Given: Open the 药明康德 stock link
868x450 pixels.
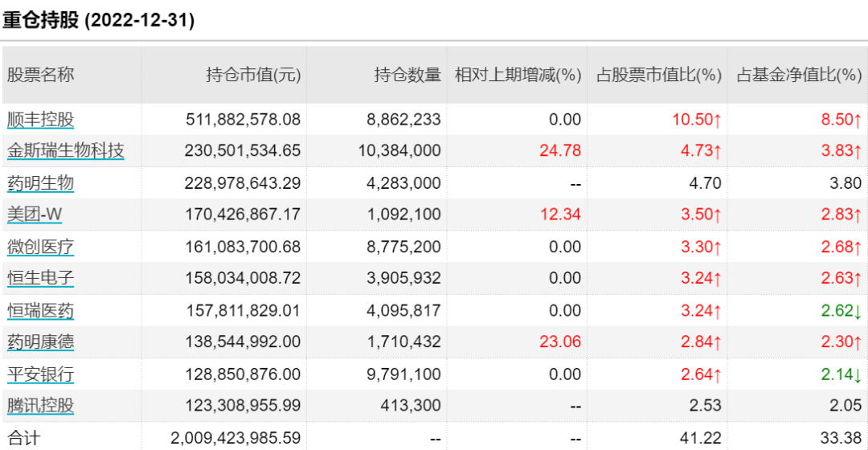Looking at the screenshot, I should coord(40,341).
